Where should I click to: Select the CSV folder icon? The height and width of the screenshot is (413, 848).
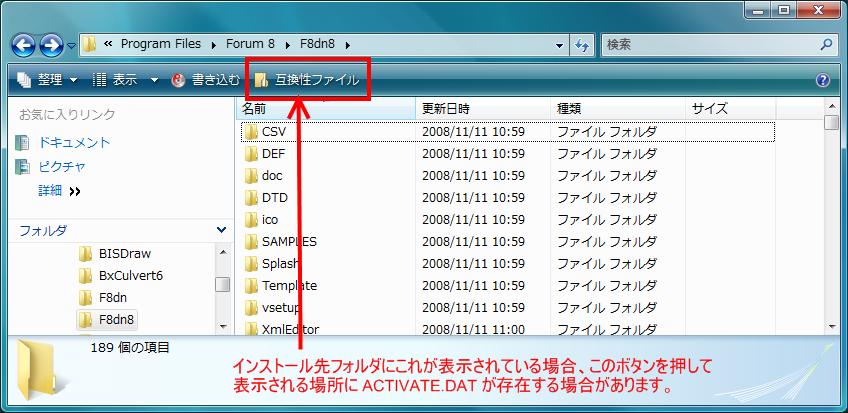[250, 132]
